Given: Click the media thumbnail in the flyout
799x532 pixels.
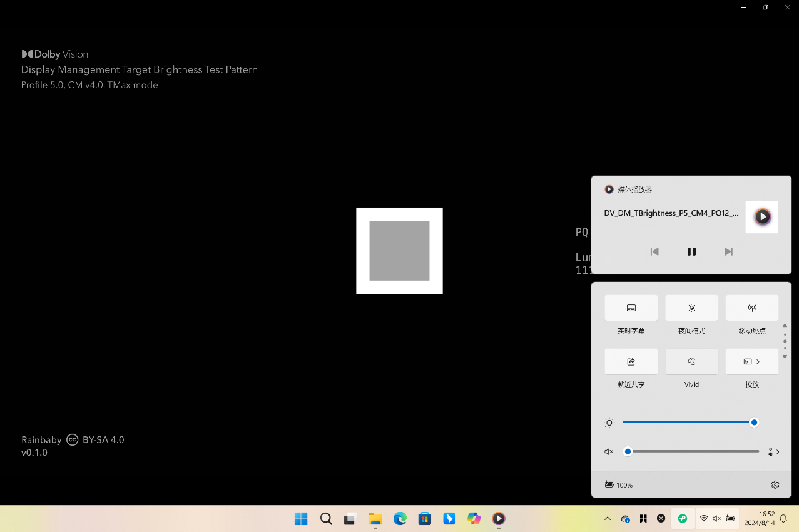Looking at the screenshot, I should click(761, 217).
